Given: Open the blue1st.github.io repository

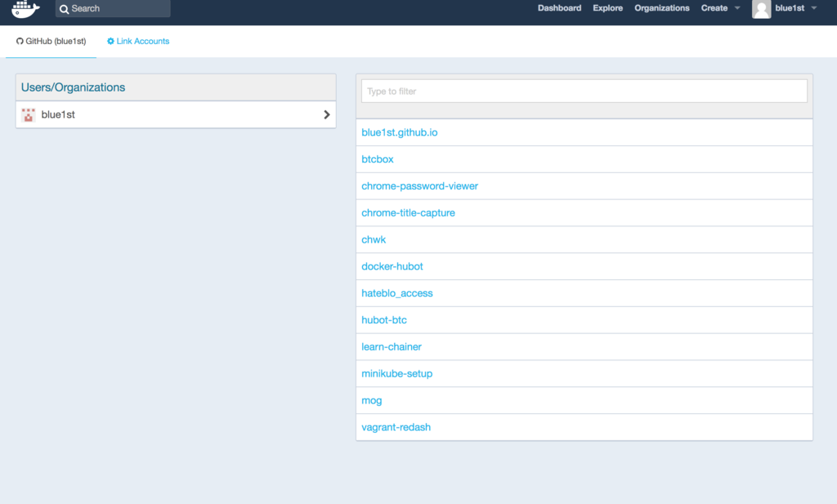Looking at the screenshot, I should (x=399, y=132).
